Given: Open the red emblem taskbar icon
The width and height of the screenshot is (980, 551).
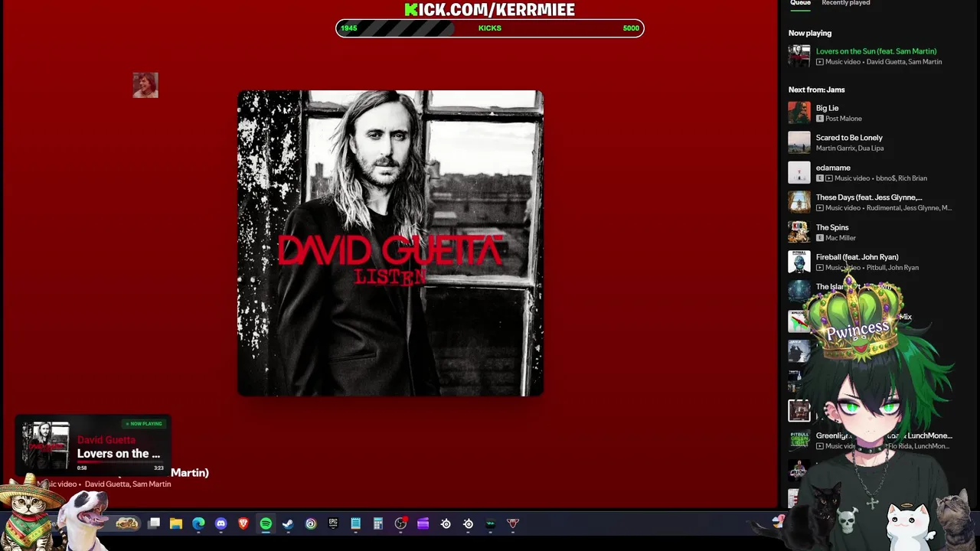Looking at the screenshot, I should (x=513, y=523).
